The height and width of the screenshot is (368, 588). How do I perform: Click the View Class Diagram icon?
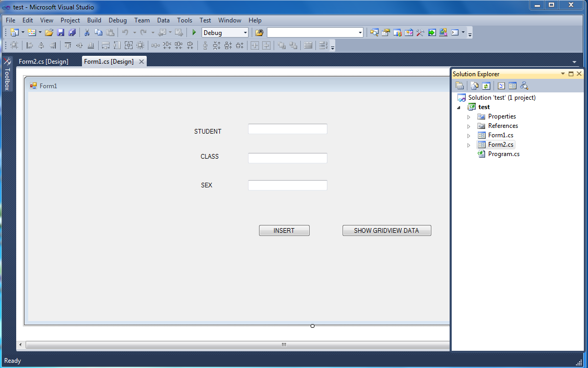point(524,86)
